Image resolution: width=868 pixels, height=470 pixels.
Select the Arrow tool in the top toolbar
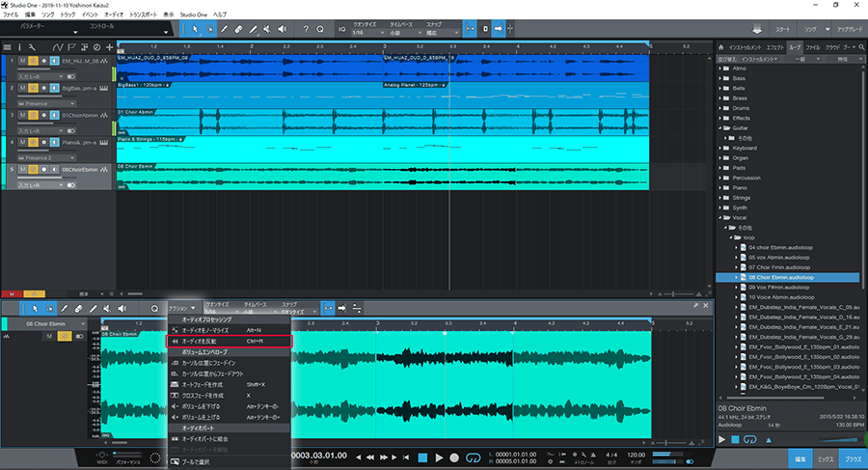pyautogui.click(x=195, y=29)
